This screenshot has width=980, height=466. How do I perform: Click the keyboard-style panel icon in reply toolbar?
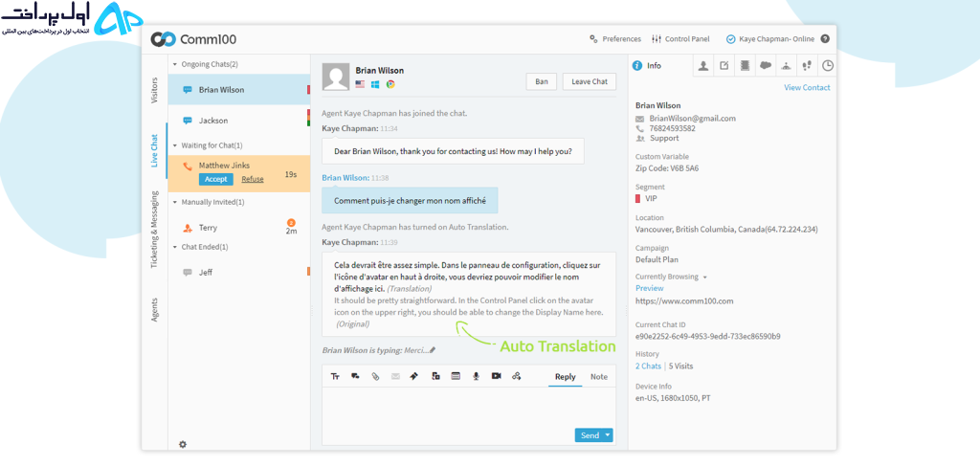coord(456,377)
